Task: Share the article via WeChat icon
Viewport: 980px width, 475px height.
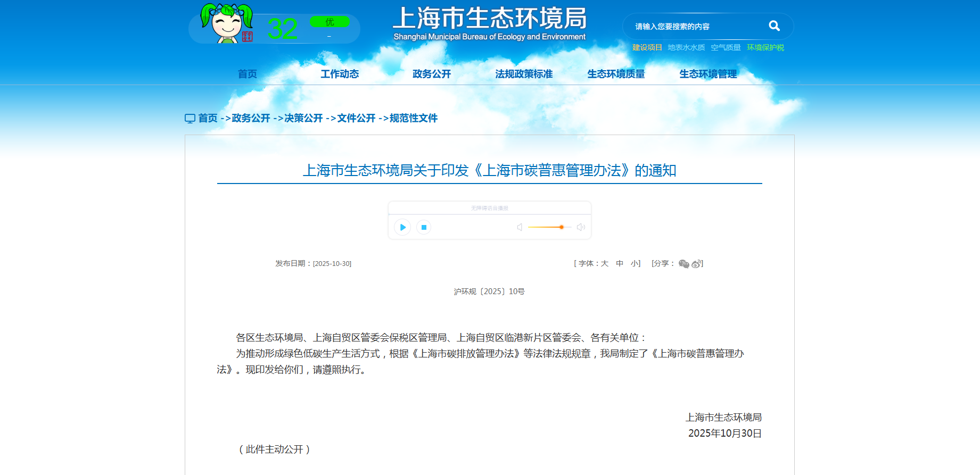Action: pyautogui.click(x=683, y=264)
